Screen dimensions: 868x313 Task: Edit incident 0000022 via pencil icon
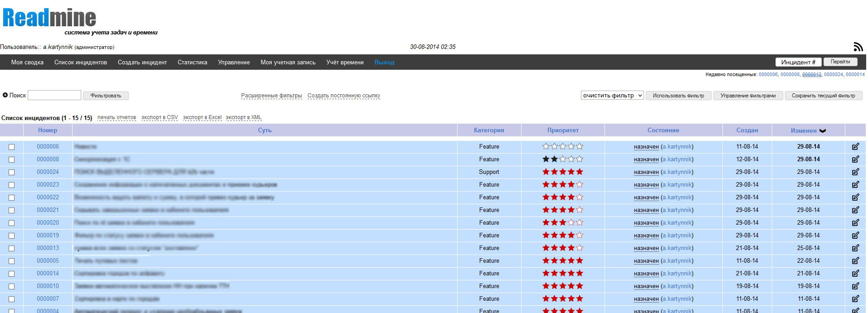pos(855,197)
